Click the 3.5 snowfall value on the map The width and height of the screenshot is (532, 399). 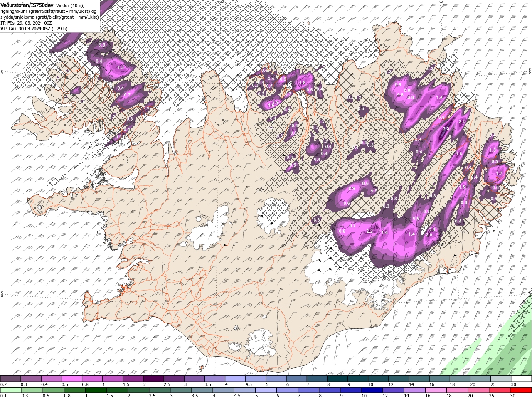[x=446, y=129]
